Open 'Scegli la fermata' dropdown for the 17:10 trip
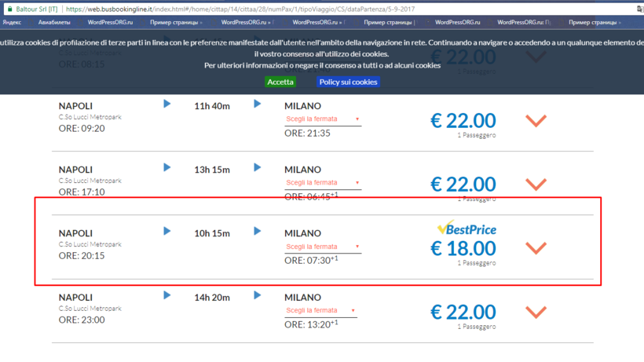 click(x=323, y=183)
